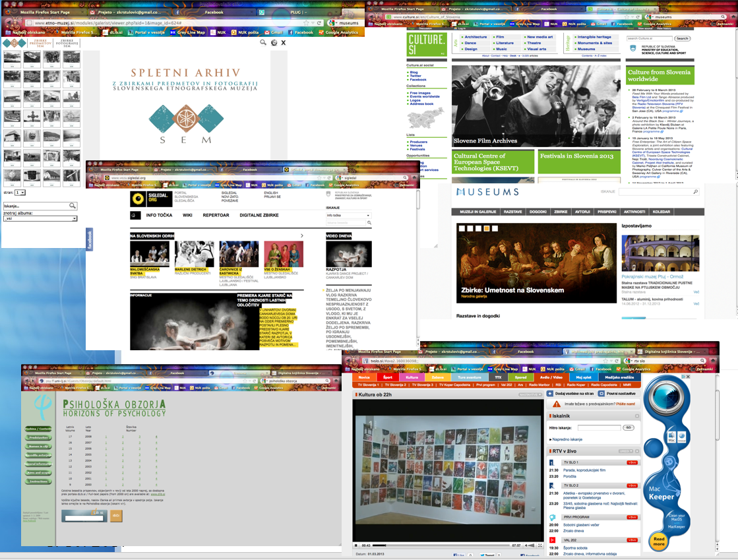Expand the 'Info točka' search scope dropdown
The height and width of the screenshot is (560, 738).
(348, 215)
